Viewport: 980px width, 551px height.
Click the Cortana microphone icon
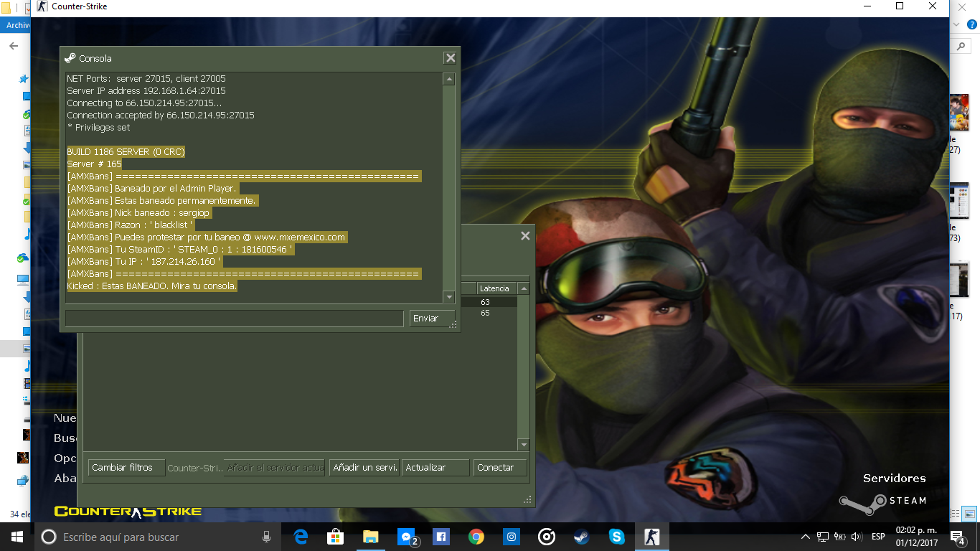267,537
